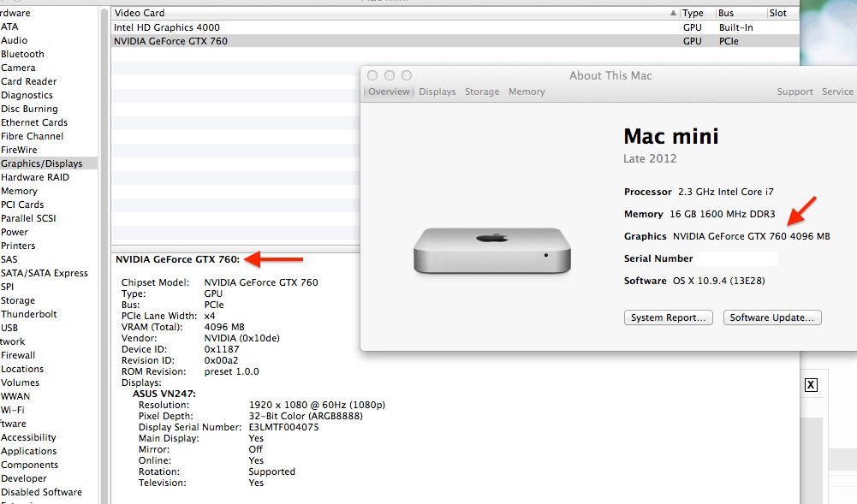Open Developer in the sidebar
The height and width of the screenshot is (504, 857).
tap(23, 478)
